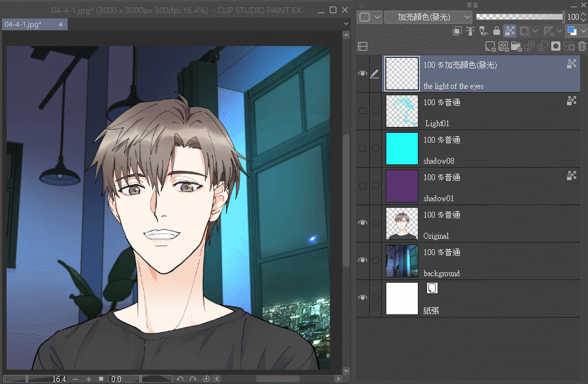Rotate canvas left with the bottom bar icon
This screenshot has width=588, height=384.
180,379
